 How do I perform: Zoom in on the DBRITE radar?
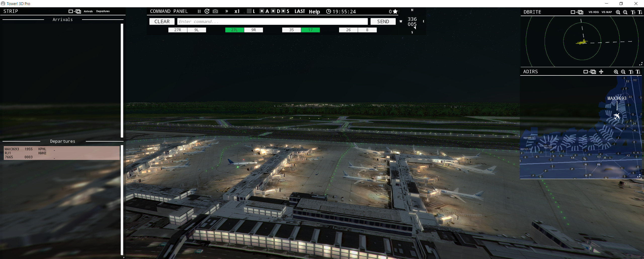coord(618,12)
